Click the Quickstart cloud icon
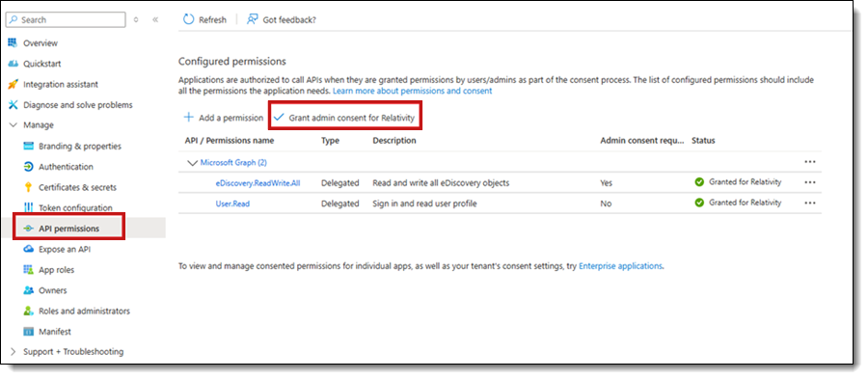Image resolution: width=868 pixels, height=379 pixels. [x=13, y=64]
